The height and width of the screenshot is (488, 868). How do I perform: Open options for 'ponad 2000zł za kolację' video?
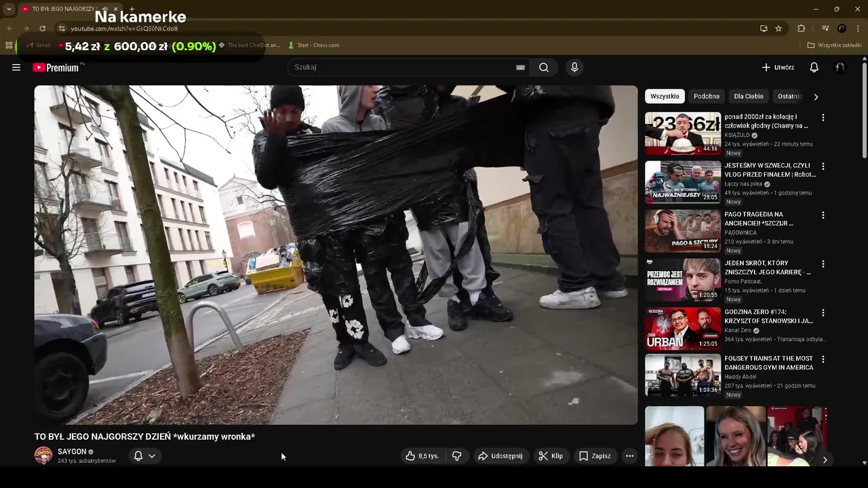(823, 117)
